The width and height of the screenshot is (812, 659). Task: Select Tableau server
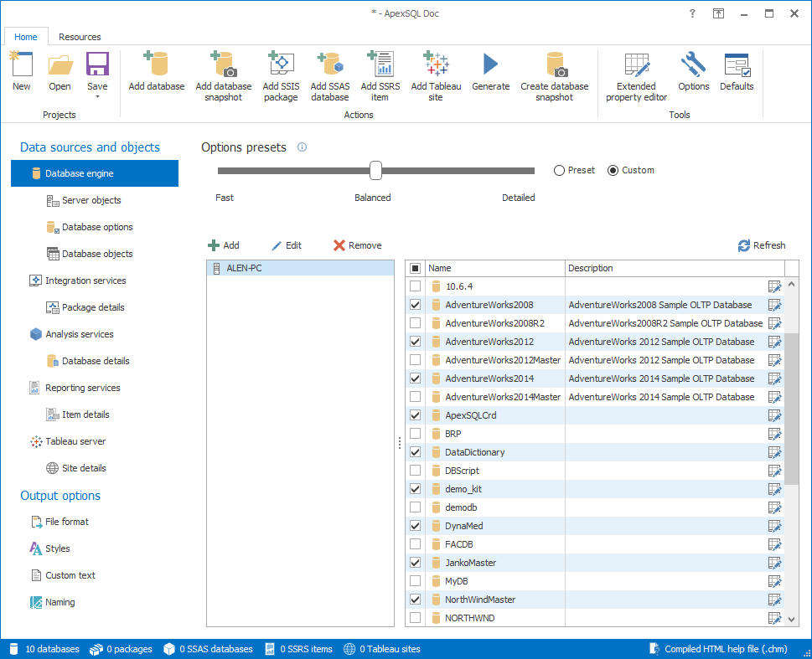[68, 441]
